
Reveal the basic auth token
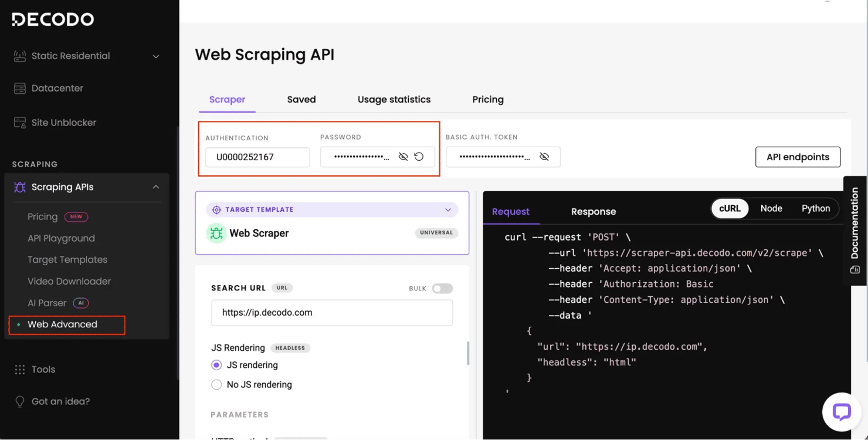point(544,157)
